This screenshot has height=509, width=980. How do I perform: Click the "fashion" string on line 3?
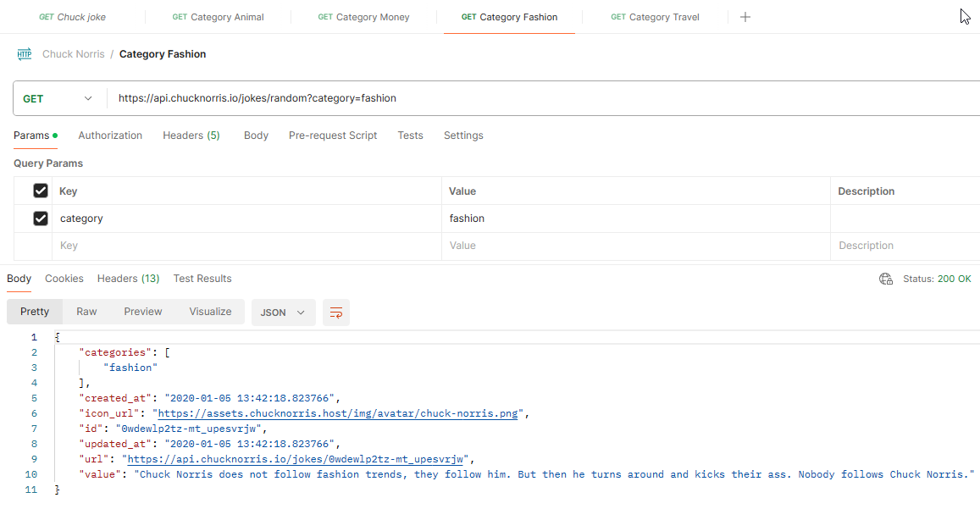[130, 368]
